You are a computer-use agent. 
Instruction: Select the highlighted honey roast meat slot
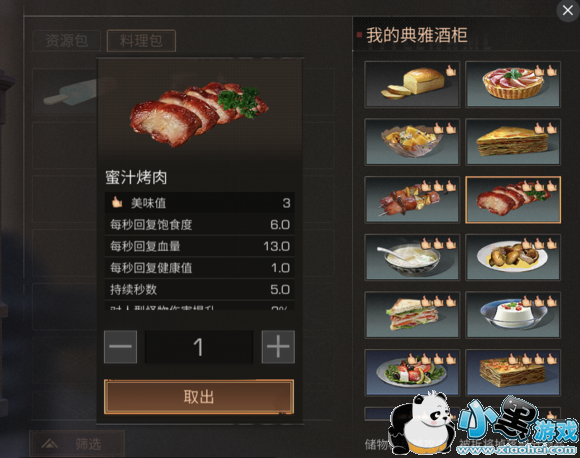click(513, 200)
